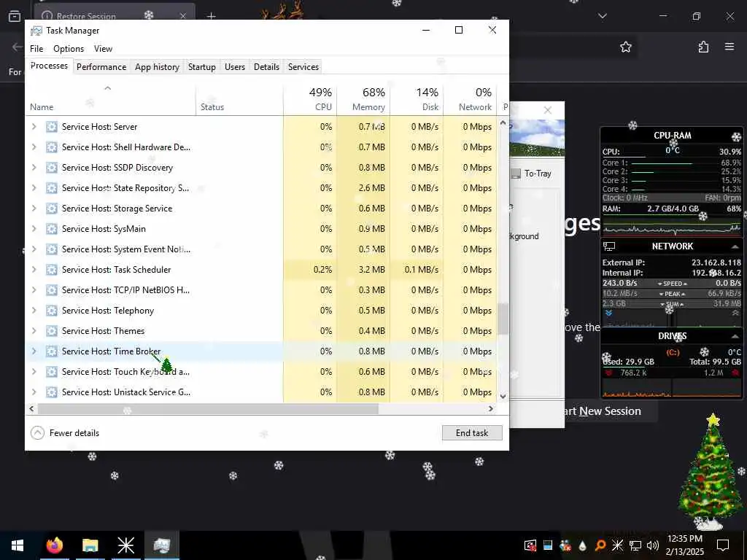Click the gear icon of Service Host: SysMain
Screen dimensions: 747x560
coord(52,228)
